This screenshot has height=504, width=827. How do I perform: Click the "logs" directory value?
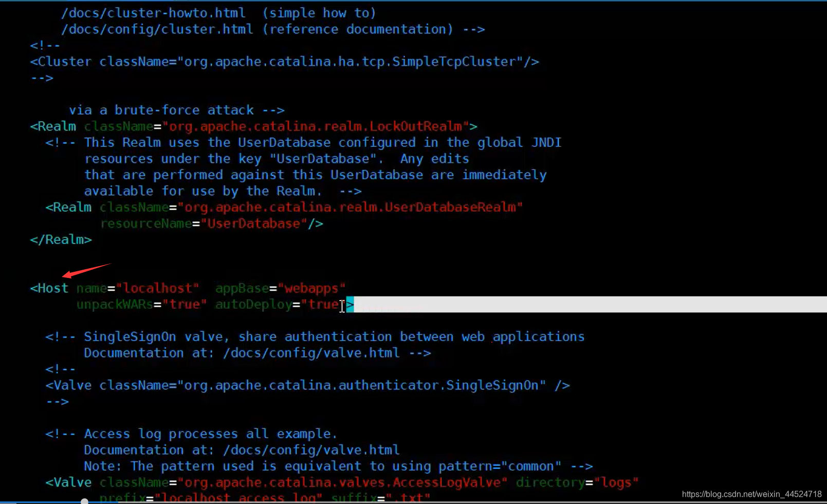click(x=616, y=482)
